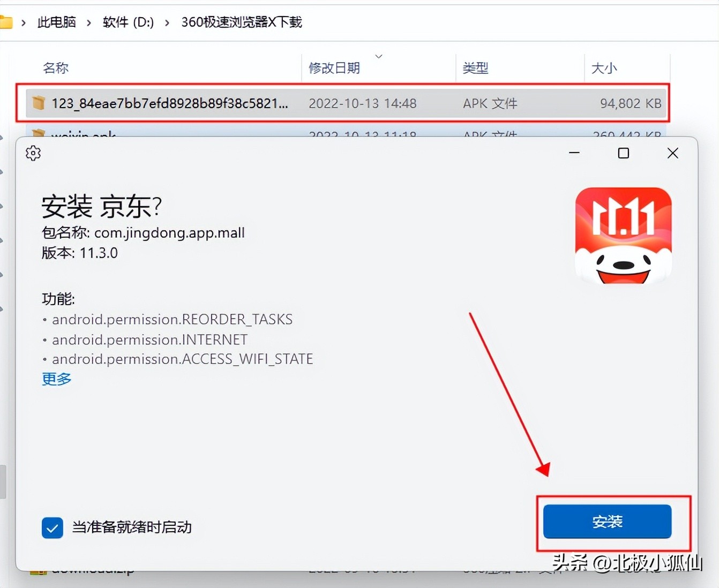This screenshot has width=719, height=588.
Task: Open the sort dropdown above 修改日期 column
Action: [x=379, y=56]
